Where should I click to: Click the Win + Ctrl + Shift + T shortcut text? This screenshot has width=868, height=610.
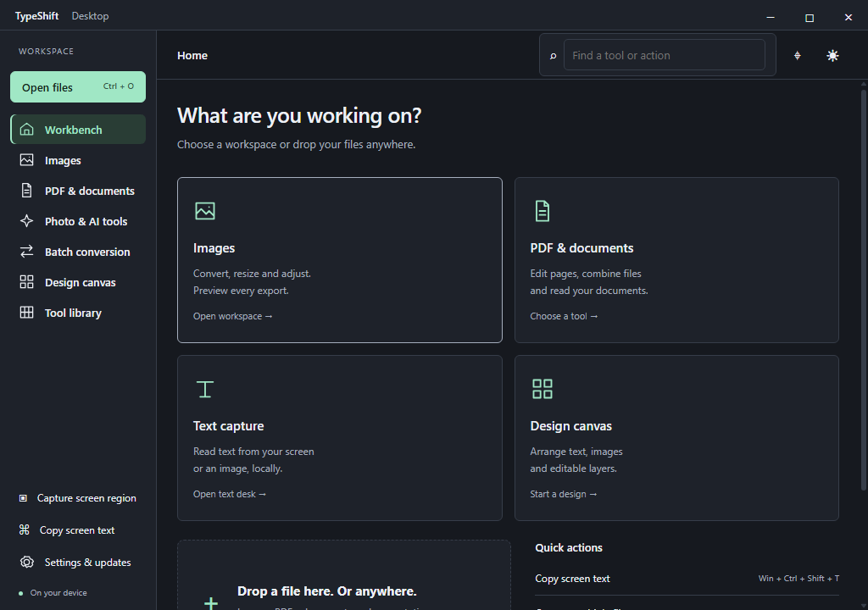pyautogui.click(x=798, y=579)
